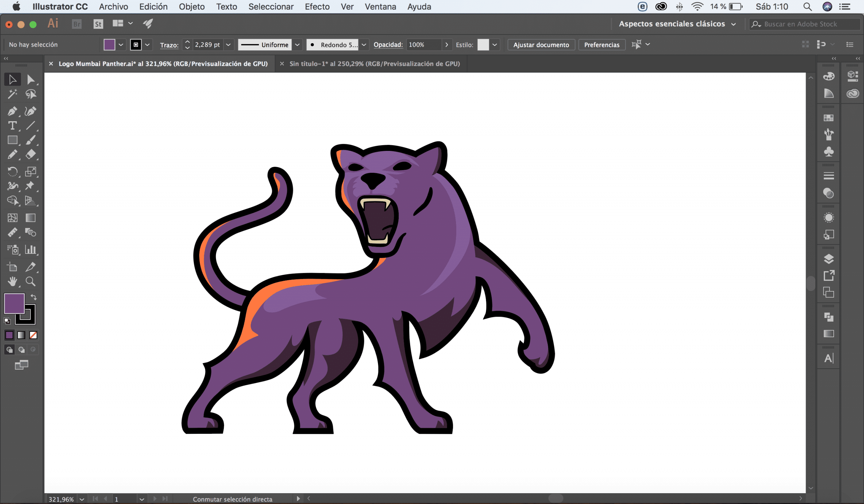The height and width of the screenshot is (504, 864).
Task: Select the Zoom tool in toolbar
Action: click(30, 282)
